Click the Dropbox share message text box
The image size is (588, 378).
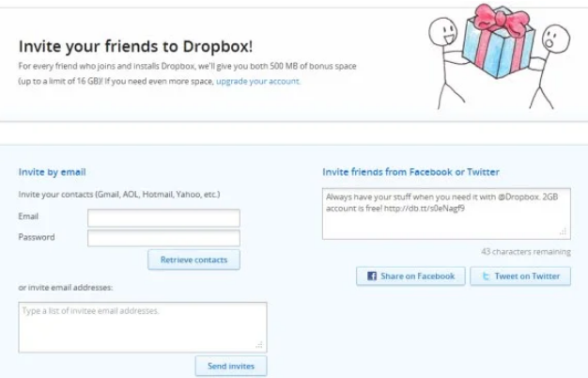[x=446, y=213]
